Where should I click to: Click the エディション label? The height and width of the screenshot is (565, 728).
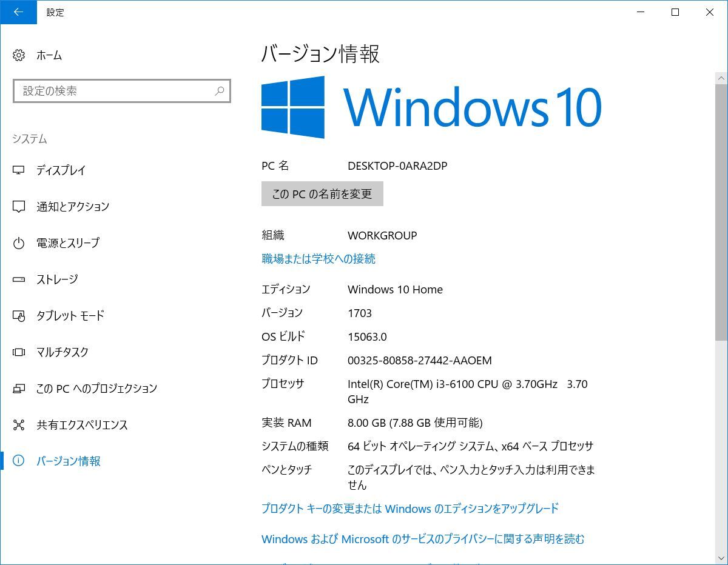pos(286,290)
